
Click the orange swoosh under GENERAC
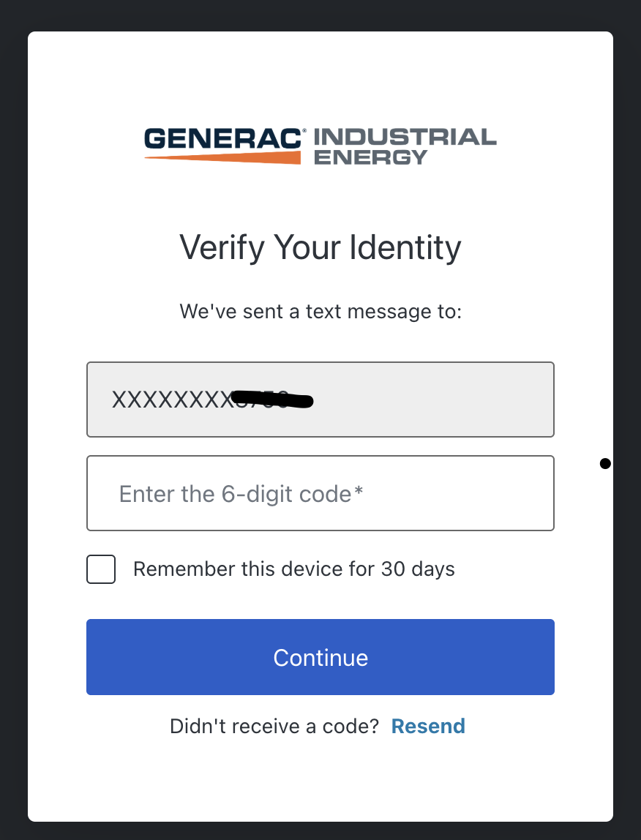pos(241,157)
